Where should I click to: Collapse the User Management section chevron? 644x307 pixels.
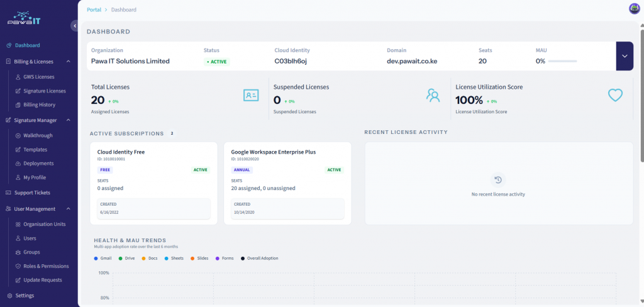68,209
